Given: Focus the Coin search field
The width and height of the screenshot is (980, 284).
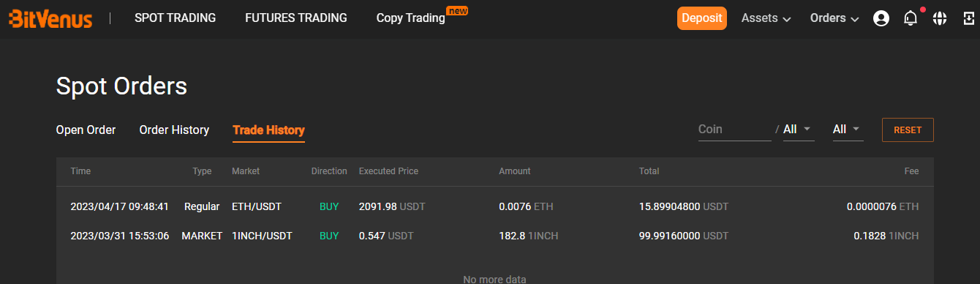Looking at the screenshot, I should pyautogui.click(x=734, y=130).
